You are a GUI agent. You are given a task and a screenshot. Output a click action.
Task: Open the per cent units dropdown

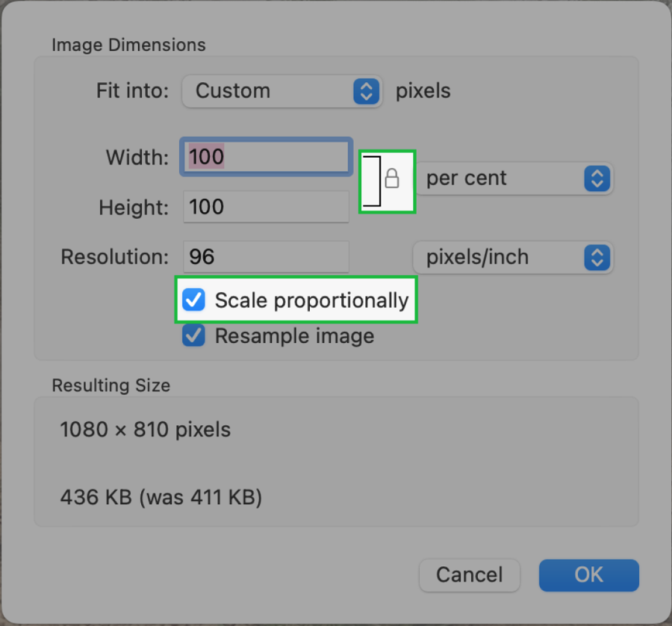click(x=514, y=179)
